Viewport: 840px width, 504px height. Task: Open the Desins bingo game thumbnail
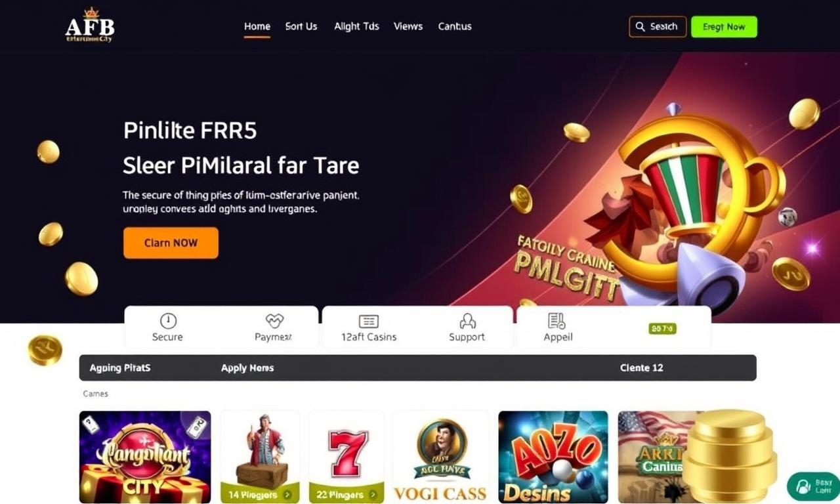click(553, 457)
